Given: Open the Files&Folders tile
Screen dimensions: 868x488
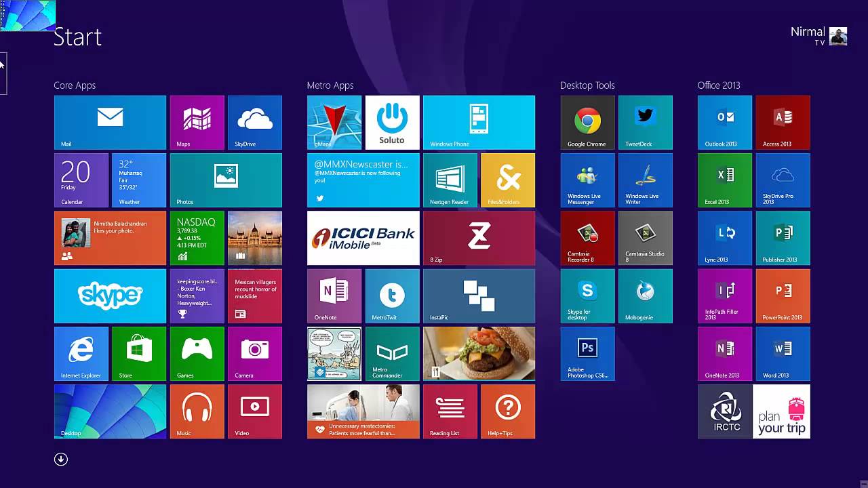Looking at the screenshot, I should coord(508,180).
